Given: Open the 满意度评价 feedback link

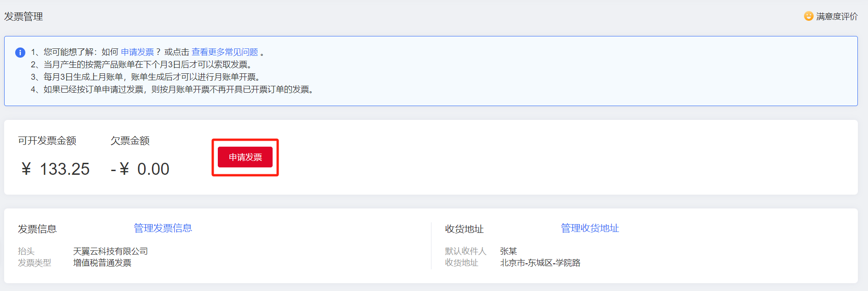Looking at the screenshot, I should click(837, 17).
